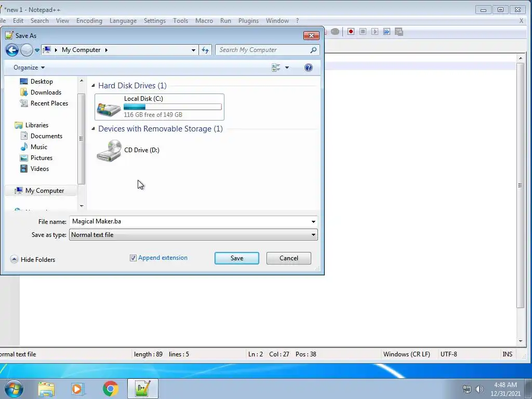Open the View menu in Notepad++
The height and width of the screenshot is (399, 532).
point(62,21)
